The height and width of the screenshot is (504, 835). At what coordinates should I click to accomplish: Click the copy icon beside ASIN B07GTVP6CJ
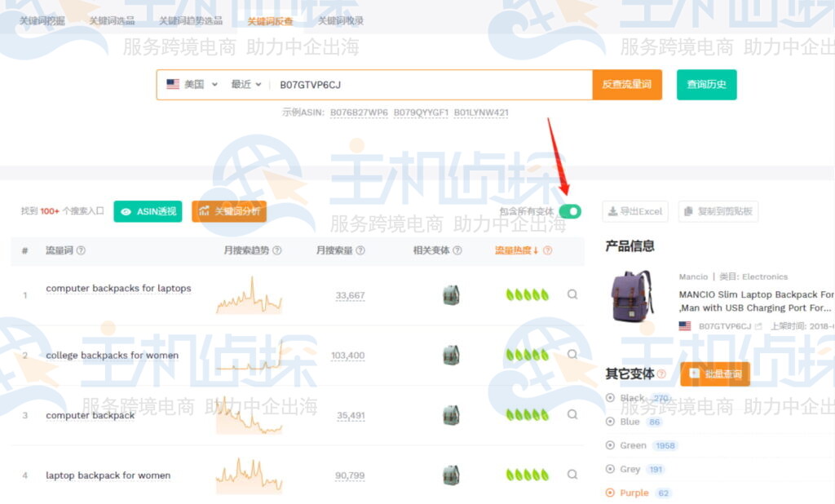tap(759, 325)
